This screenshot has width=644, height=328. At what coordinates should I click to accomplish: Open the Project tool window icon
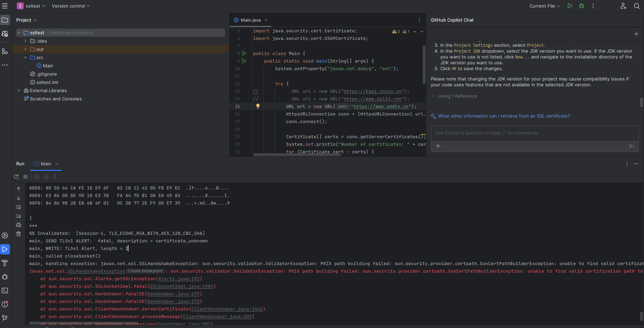(5, 20)
